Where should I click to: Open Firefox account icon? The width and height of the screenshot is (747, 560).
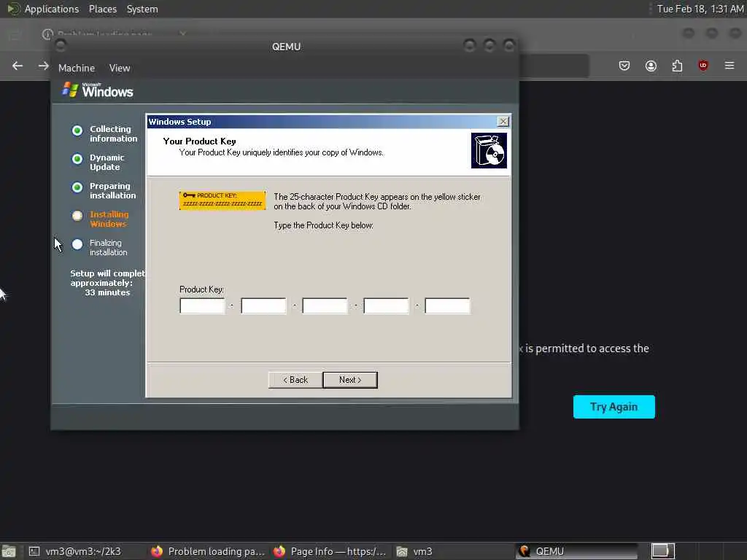click(651, 66)
